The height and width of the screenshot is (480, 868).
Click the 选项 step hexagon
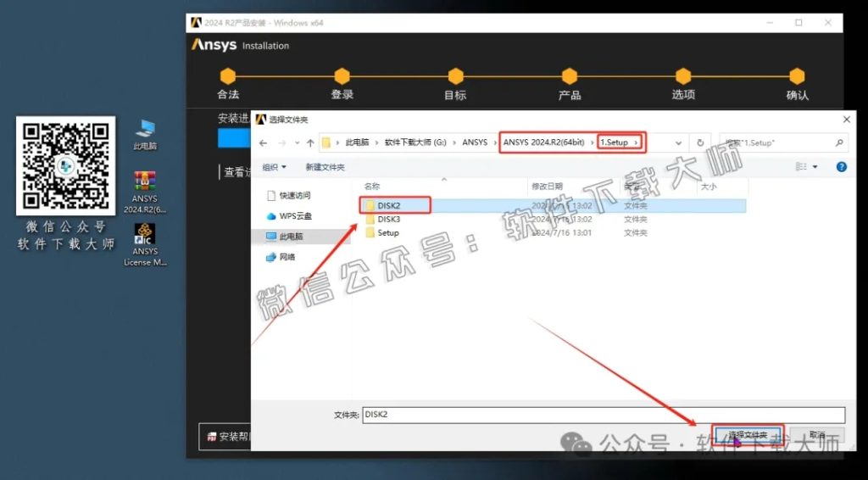tap(683, 76)
